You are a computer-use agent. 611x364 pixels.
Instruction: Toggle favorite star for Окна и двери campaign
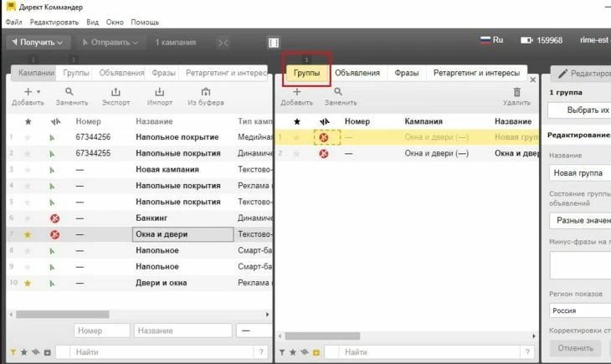point(28,234)
